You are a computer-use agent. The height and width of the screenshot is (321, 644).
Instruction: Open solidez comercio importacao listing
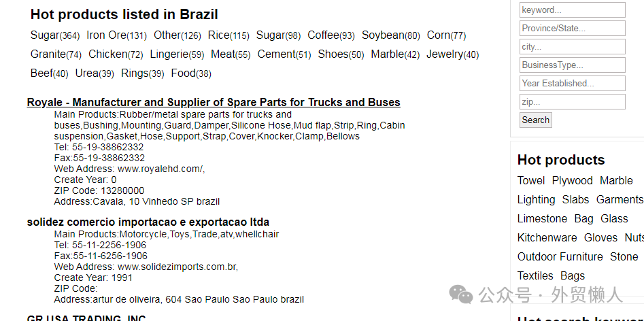pos(148,222)
